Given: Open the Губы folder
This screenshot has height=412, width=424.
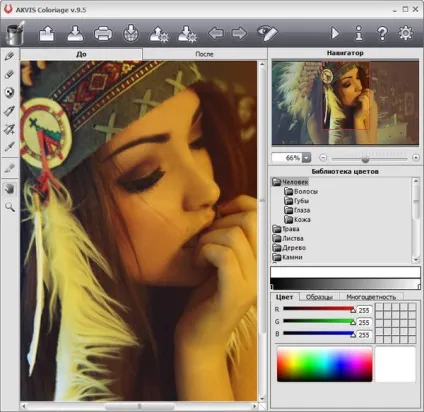Looking at the screenshot, I should [x=296, y=201].
